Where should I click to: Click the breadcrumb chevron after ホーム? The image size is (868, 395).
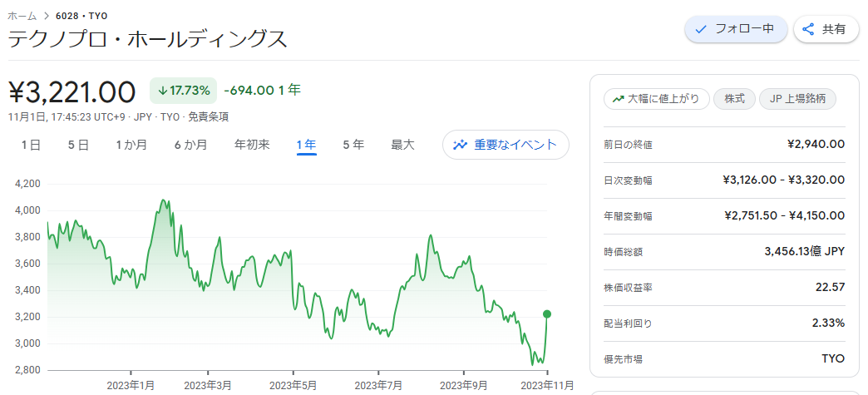click(x=47, y=16)
